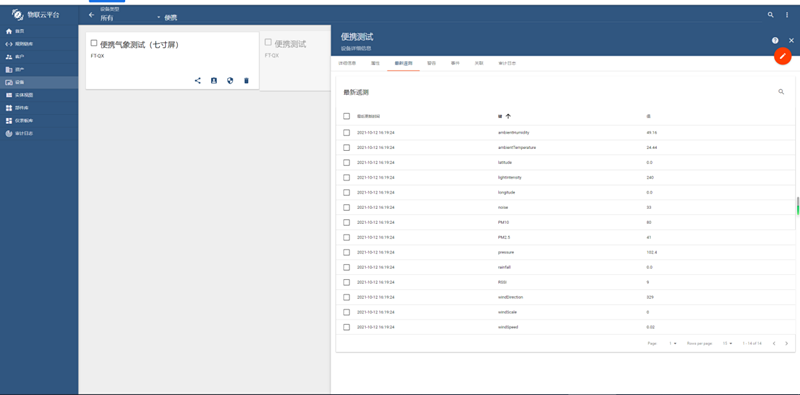
Task: Click the rainfall key cell
Action: pyautogui.click(x=504, y=267)
